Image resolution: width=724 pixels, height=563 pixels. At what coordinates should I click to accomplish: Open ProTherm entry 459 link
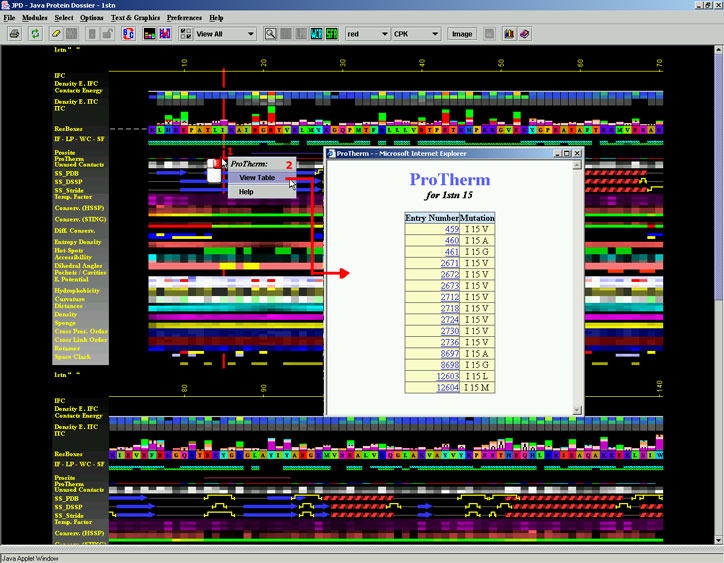tap(452, 229)
